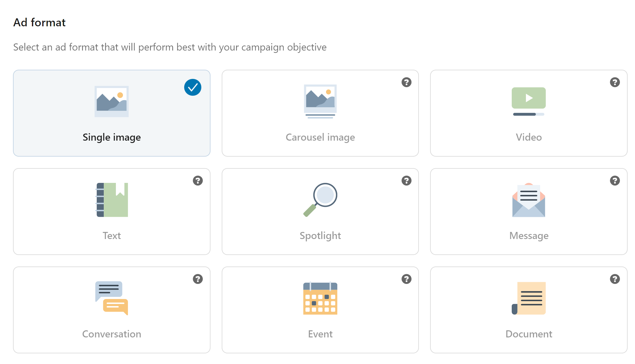Click the Message envelope icon

pos(529,200)
